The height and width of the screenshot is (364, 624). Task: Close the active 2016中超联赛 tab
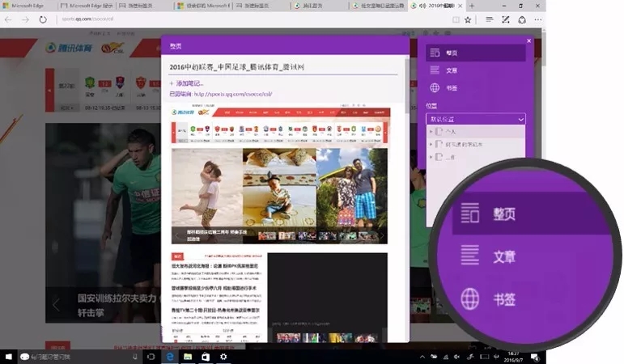pyautogui.click(x=460, y=6)
